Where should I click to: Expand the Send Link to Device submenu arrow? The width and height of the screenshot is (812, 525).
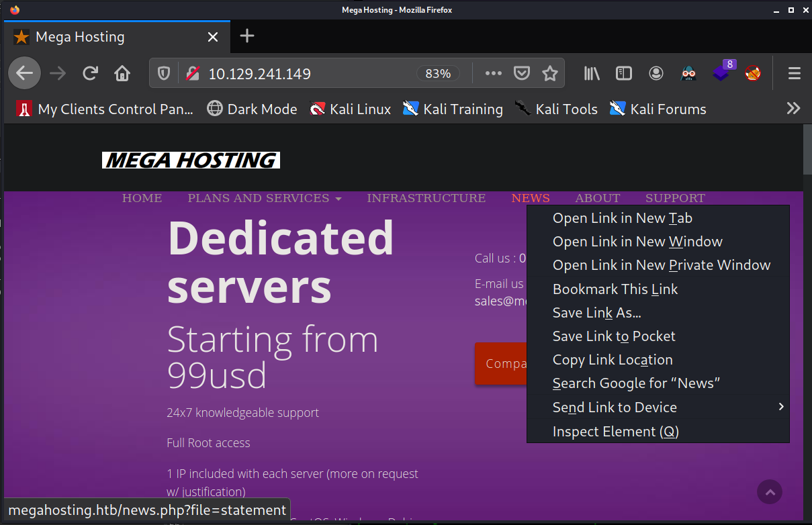[x=781, y=407]
